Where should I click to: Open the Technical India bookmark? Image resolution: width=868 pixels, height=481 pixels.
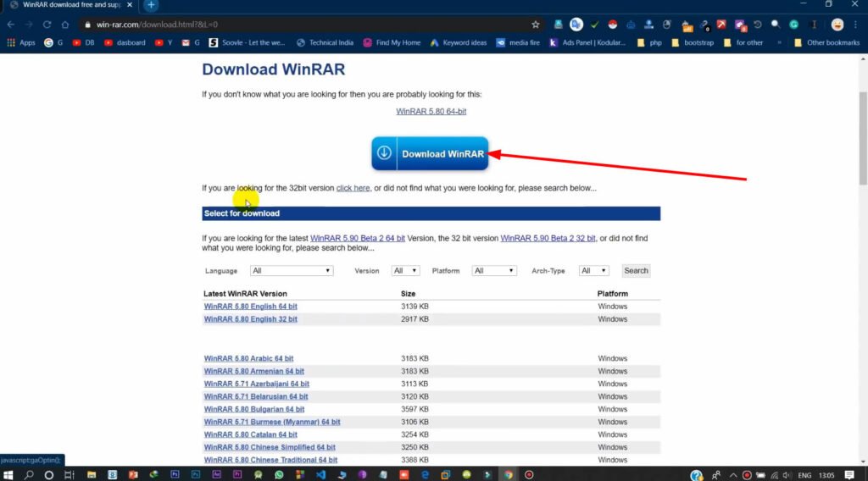point(325,42)
